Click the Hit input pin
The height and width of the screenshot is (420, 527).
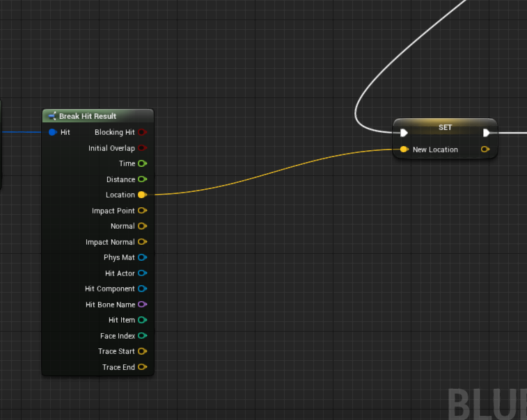coord(52,132)
